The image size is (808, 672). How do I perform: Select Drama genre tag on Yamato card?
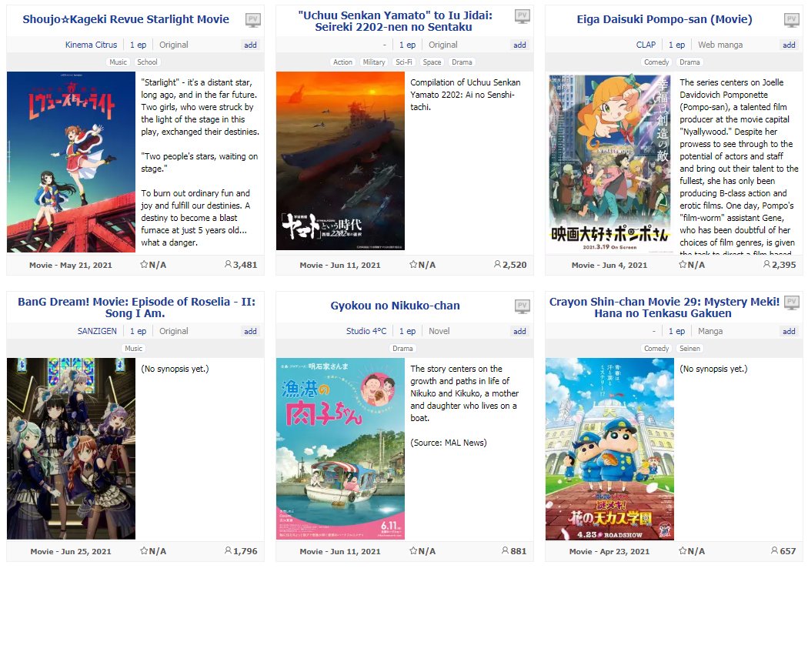coord(462,62)
